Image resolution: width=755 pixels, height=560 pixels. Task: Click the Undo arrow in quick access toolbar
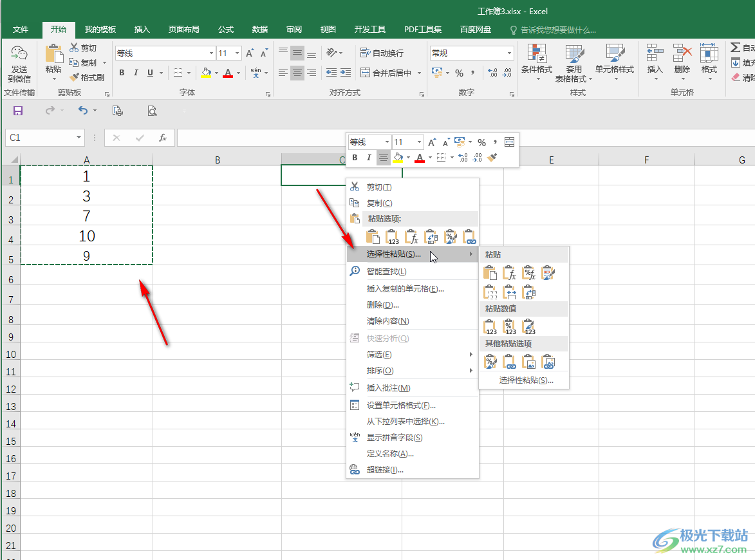[82, 111]
